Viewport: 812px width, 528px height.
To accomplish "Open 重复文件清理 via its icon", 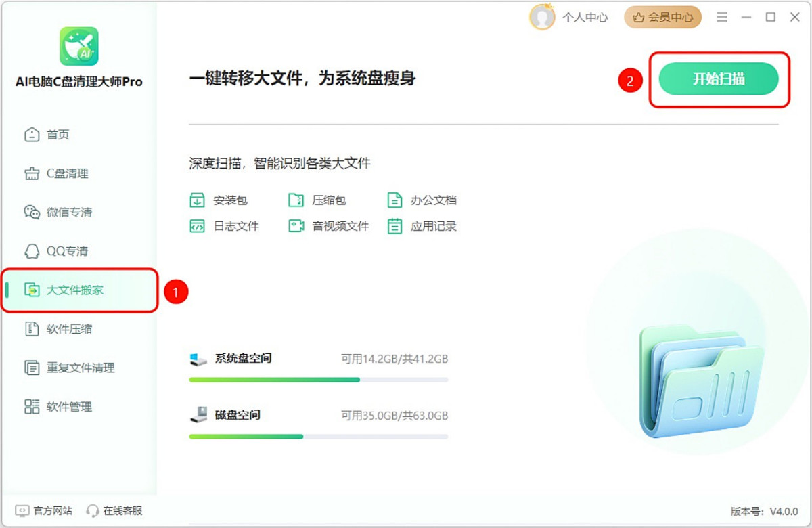I will [32, 368].
